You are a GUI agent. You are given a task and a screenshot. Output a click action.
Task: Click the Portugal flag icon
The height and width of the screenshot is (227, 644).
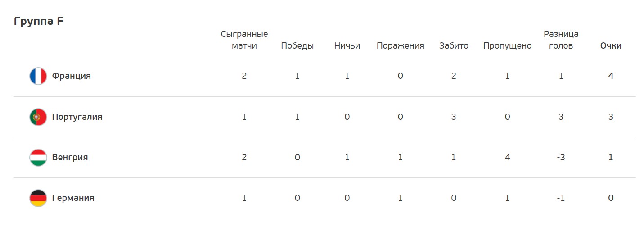coord(38,117)
